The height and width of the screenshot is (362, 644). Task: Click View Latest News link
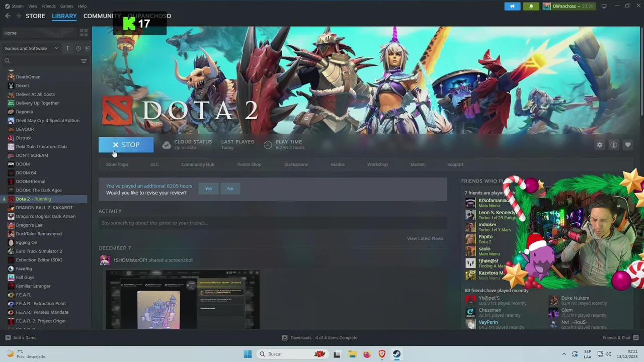(x=425, y=238)
